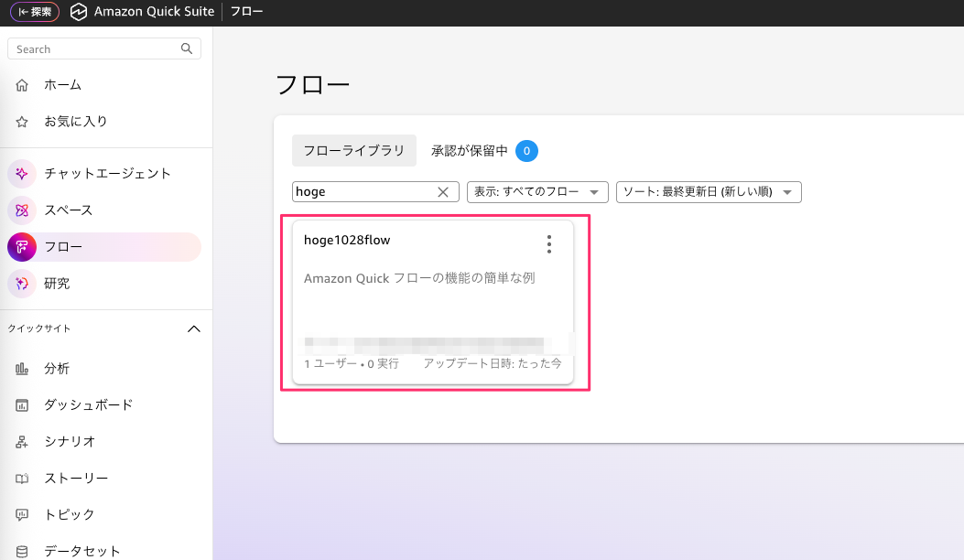Open the hoge1028flow card options menu

tap(549, 243)
